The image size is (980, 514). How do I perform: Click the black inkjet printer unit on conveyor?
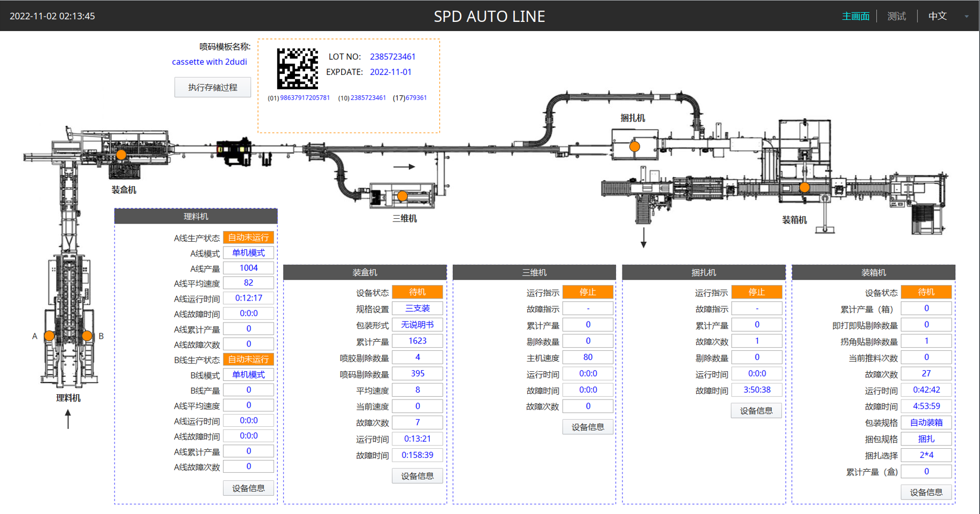234,151
